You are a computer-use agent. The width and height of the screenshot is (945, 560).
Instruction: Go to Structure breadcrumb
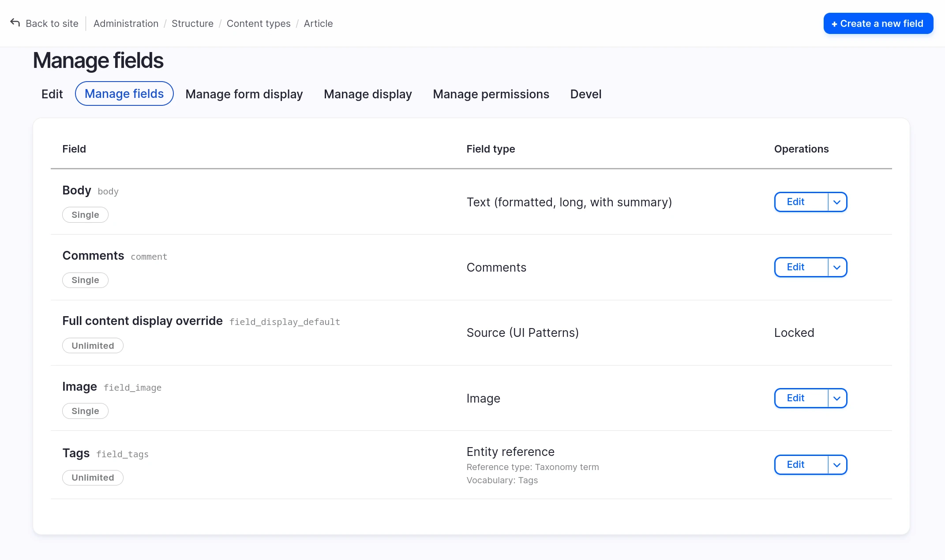(x=192, y=23)
